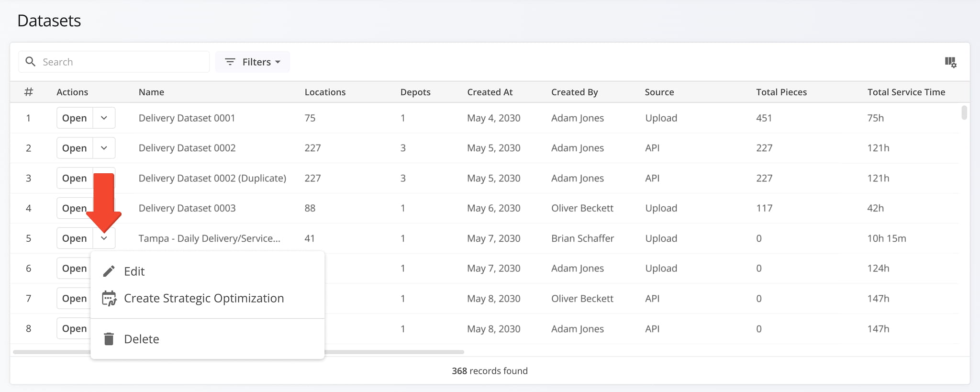
Task: Open the dataset in row 6
Action: [x=75, y=268]
